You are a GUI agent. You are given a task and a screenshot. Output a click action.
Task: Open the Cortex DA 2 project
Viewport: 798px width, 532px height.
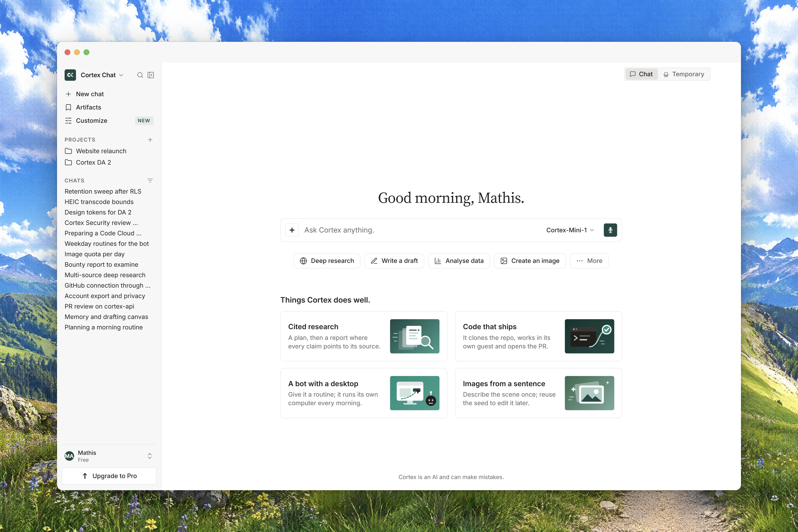point(109,162)
